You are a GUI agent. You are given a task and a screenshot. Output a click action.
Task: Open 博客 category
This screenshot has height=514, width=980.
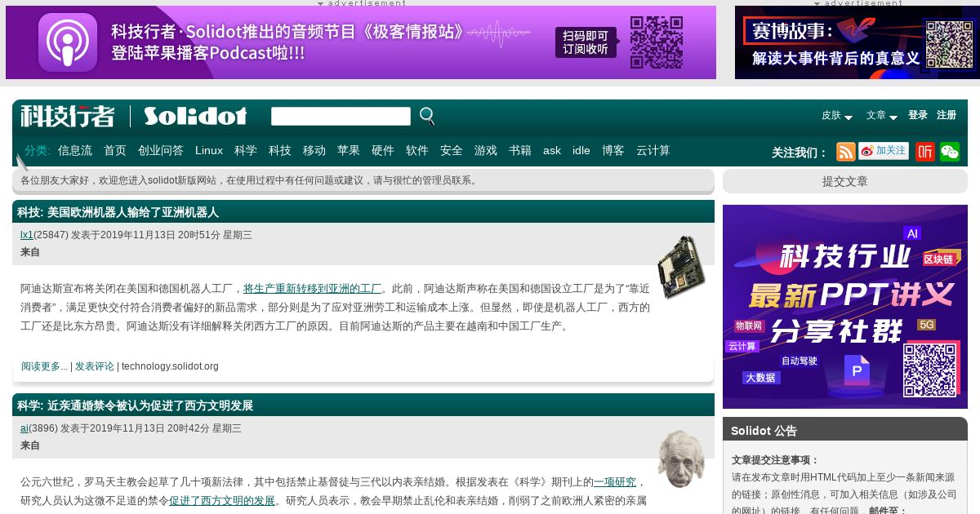pos(613,151)
